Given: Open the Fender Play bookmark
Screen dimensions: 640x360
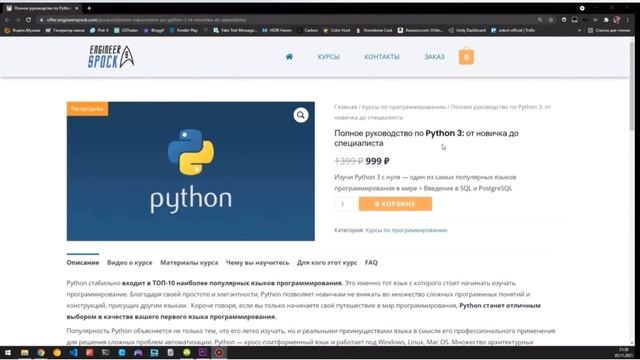Looking at the screenshot, I should pyautogui.click(x=184, y=30).
